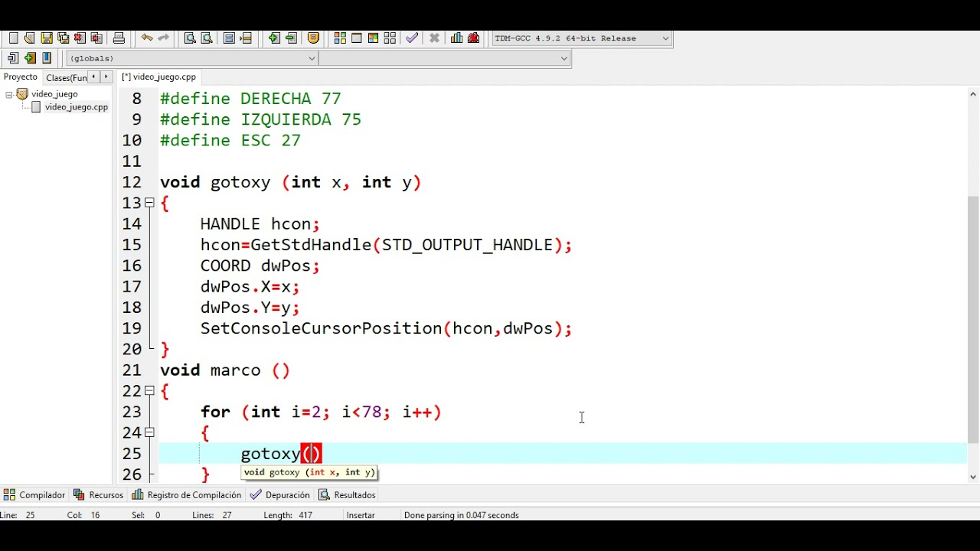Open the Replace search icon

coord(207,38)
